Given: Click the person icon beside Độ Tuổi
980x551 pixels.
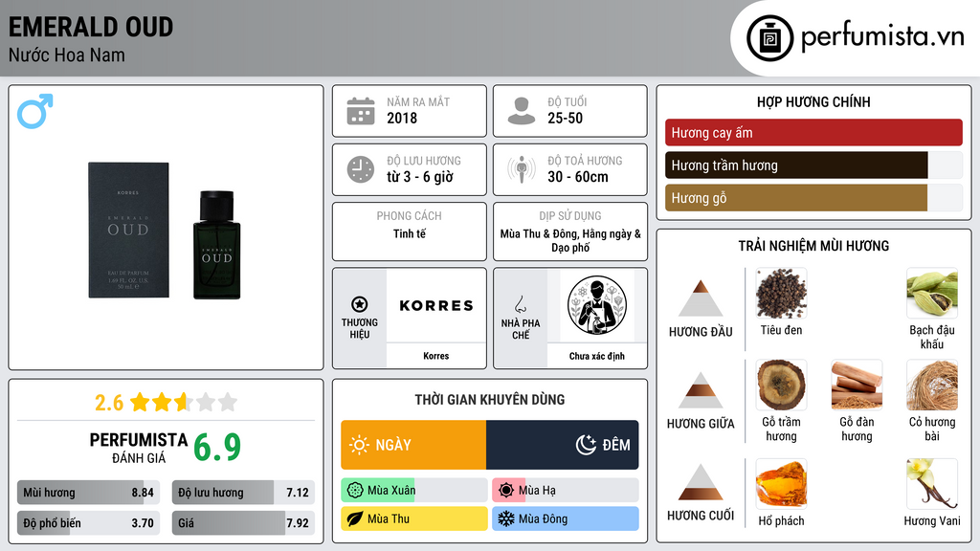Looking at the screenshot, I should pyautogui.click(x=522, y=111).
